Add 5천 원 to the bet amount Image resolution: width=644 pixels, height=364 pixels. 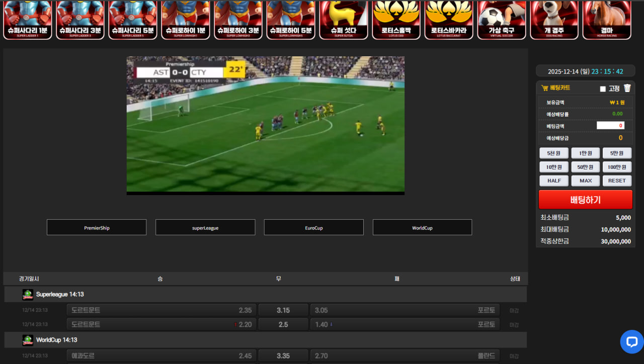click(554, 153)
